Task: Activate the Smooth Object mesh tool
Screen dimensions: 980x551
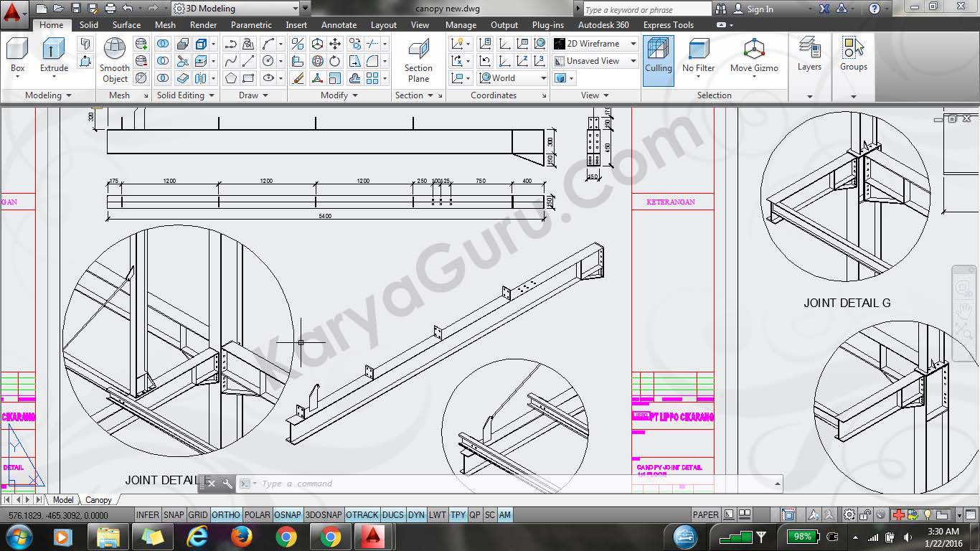Action: (115, 59)
